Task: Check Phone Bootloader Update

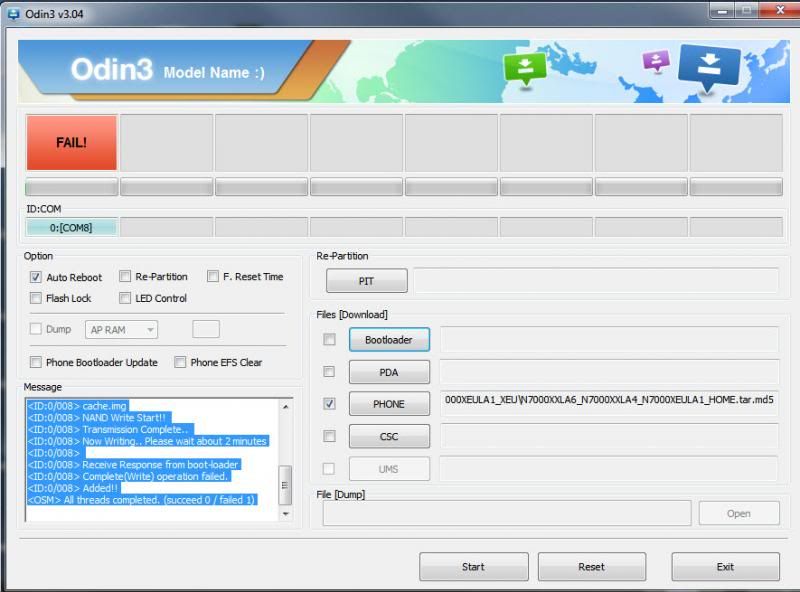Action: pyautogui.click(x=35, y=362)
